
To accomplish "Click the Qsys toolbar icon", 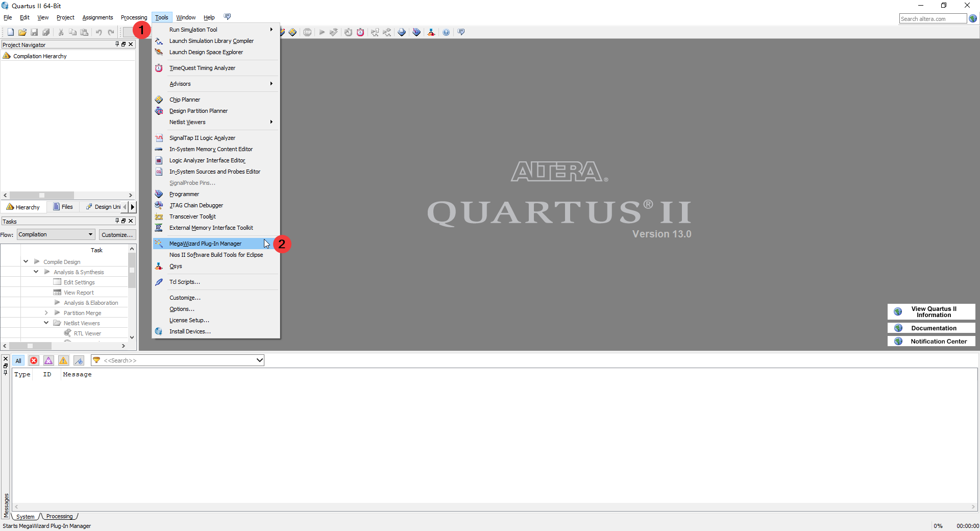I will click(x=431, y=32).
